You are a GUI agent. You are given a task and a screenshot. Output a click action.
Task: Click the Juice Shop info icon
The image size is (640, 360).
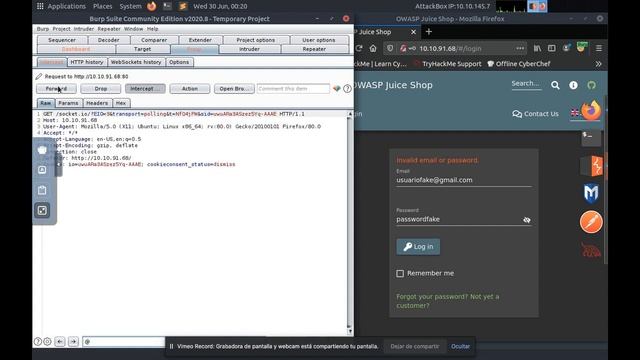click(x=573, y=85)
